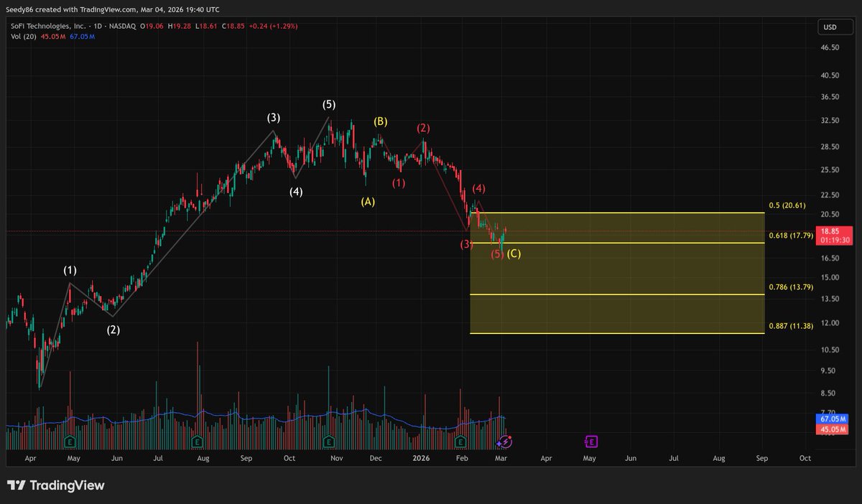Click the purple lightning event icon at March

(504, 442)
